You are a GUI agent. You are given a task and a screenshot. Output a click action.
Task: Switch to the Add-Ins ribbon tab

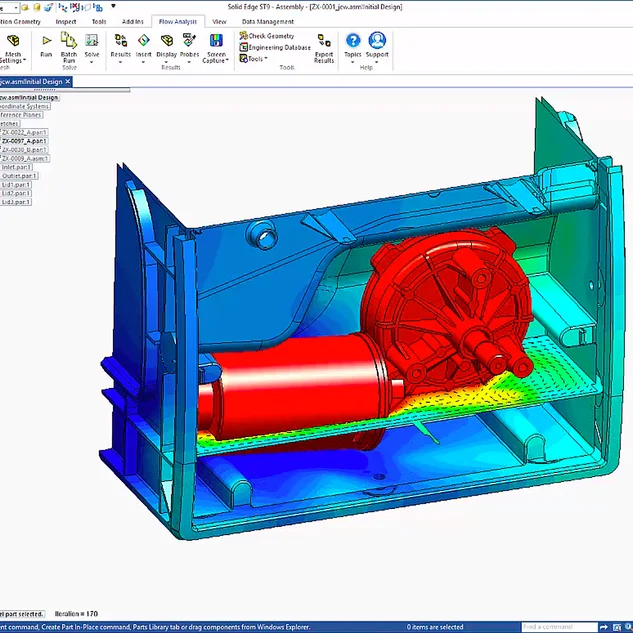133,22
